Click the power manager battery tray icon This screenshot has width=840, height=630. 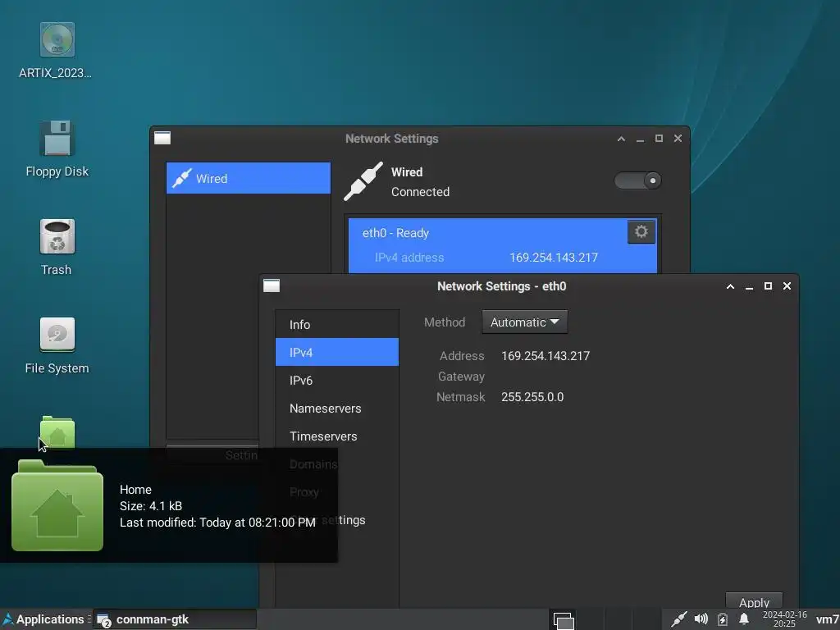(723, 619)
